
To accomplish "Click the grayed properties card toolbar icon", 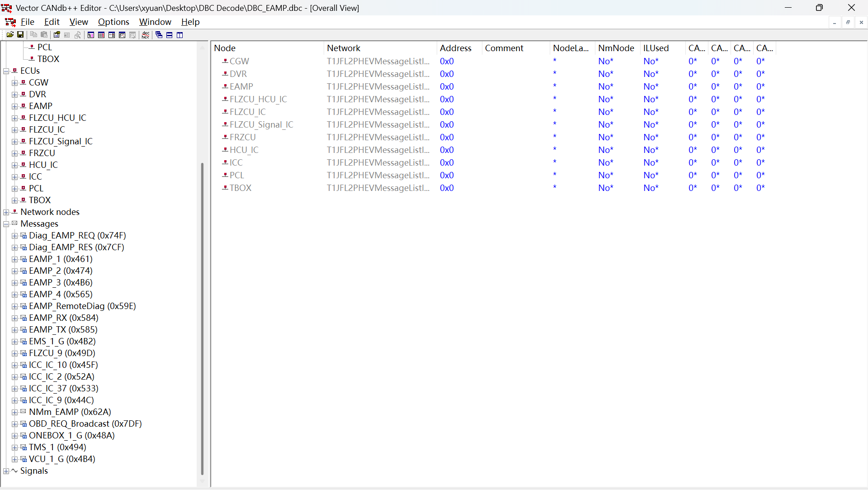I will point(67,35).
